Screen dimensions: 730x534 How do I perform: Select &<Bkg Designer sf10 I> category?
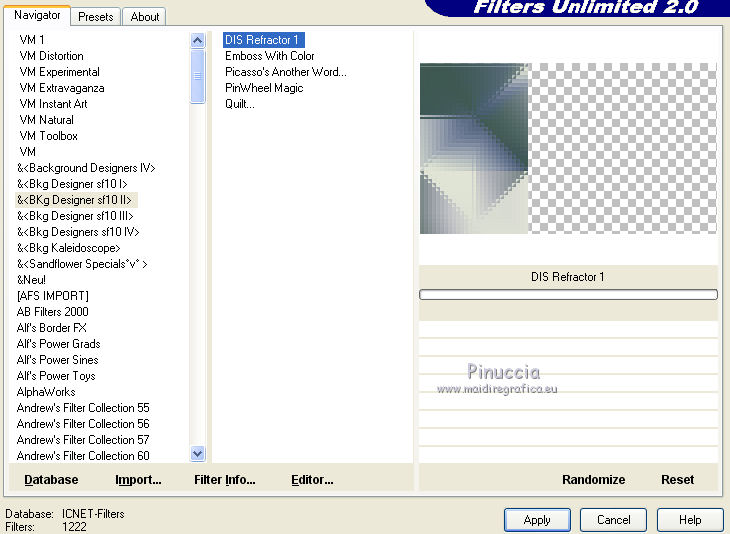[72, 184]
